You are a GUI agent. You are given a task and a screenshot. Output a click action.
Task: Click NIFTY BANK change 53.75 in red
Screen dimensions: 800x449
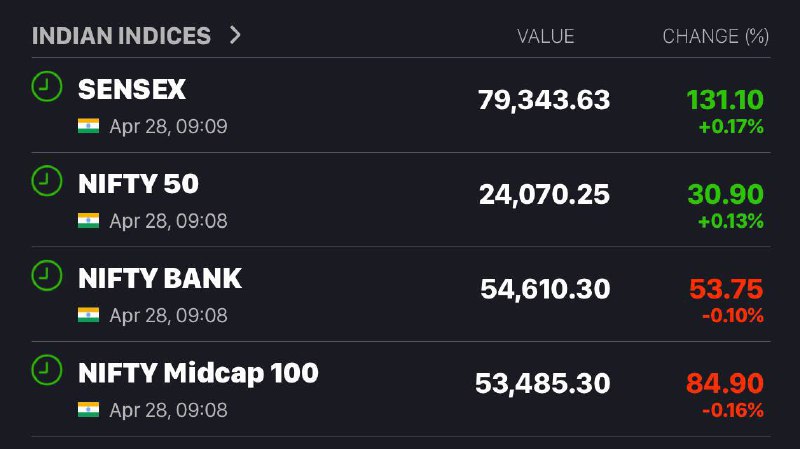(726, 289)
